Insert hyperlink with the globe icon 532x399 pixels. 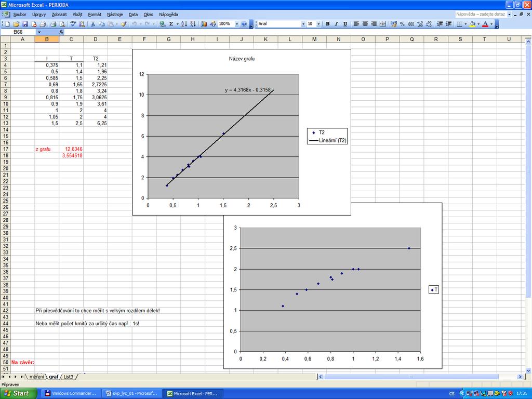[163, 24]
